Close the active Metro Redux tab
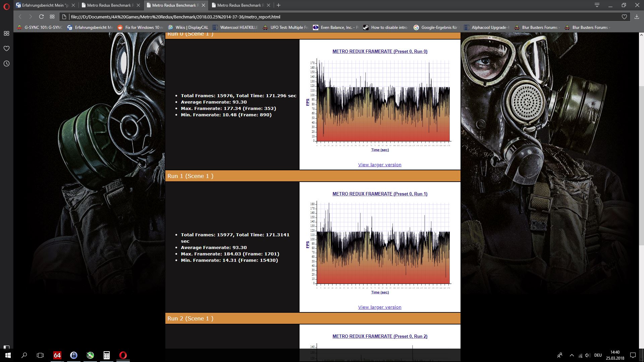This screenshot has width=644, height=362. [x=203, y=5]
